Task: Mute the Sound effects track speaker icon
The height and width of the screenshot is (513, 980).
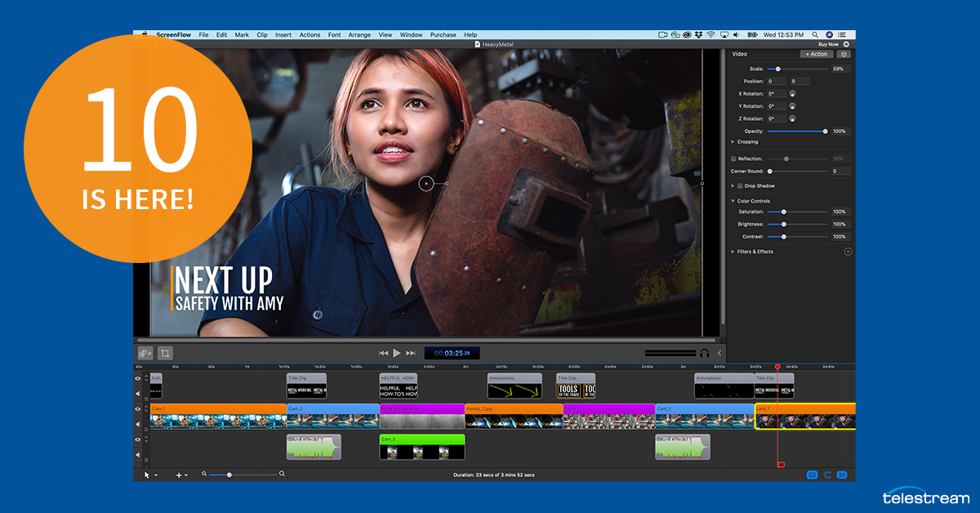Action: point(138,454)
